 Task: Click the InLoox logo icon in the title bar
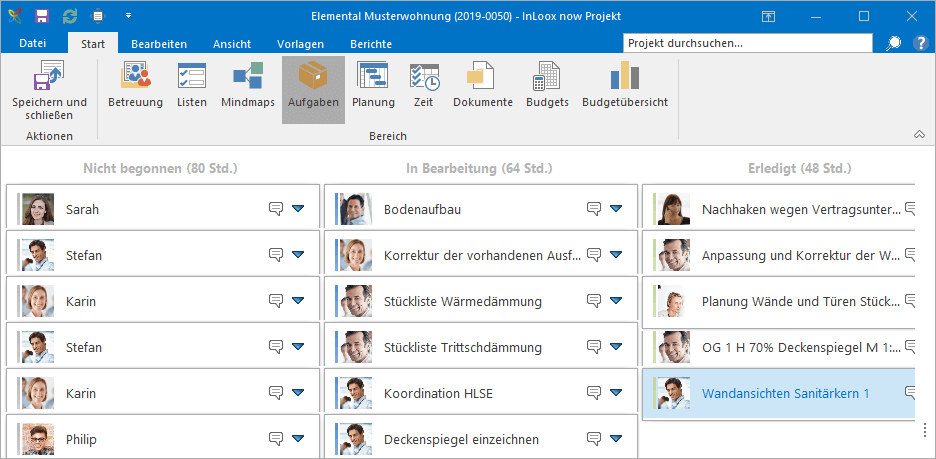[14, 16]
